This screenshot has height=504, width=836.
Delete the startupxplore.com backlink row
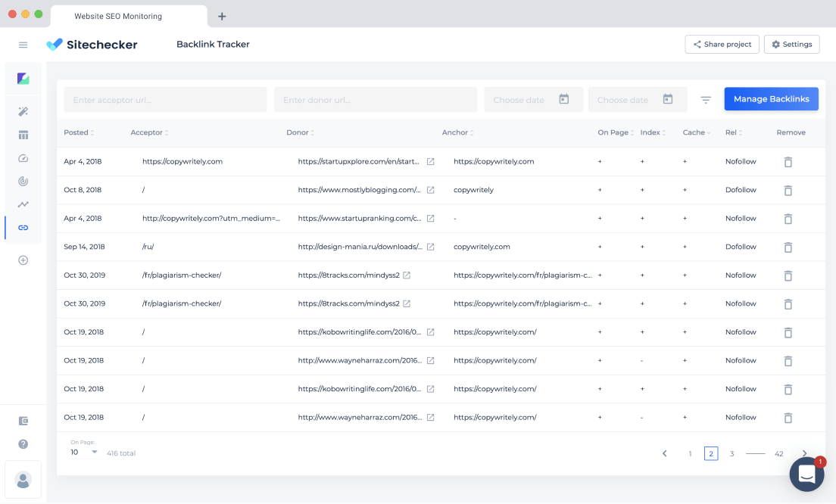pyautogui.click(x=788, y=162)
